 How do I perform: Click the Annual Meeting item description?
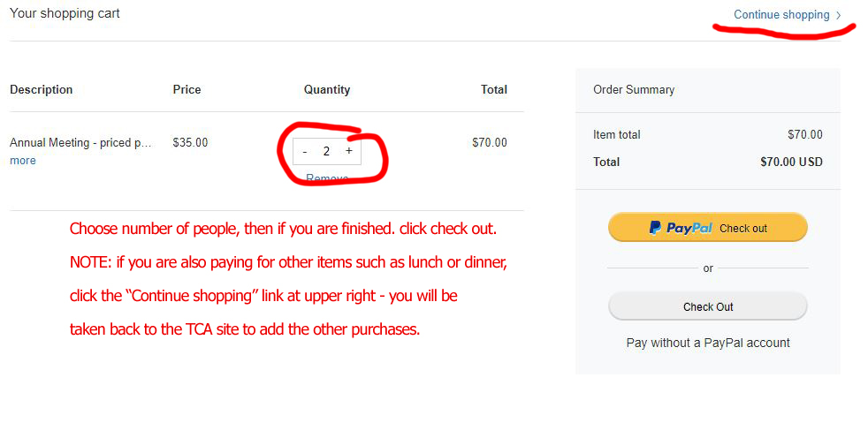[x=80, y=143]
